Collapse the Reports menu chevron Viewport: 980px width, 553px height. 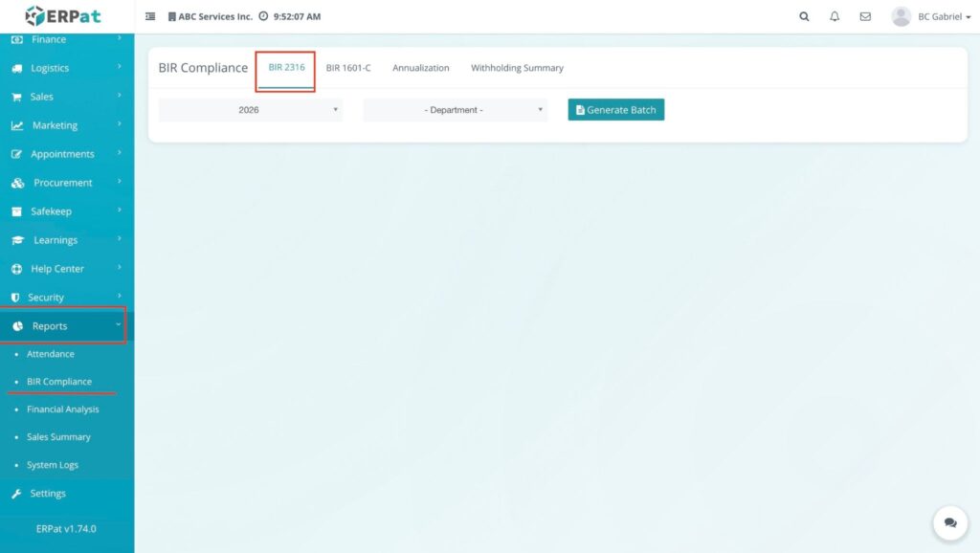[118, 324]
